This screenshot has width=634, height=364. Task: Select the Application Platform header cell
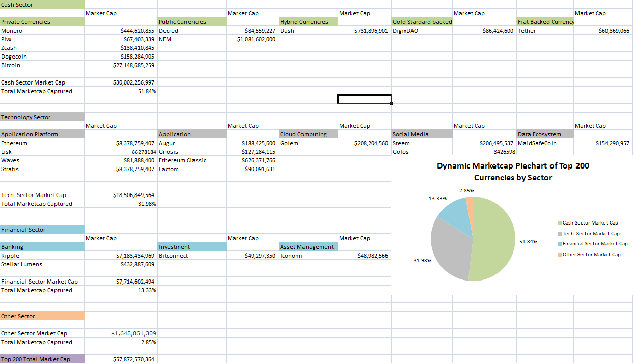click(42, 134)
